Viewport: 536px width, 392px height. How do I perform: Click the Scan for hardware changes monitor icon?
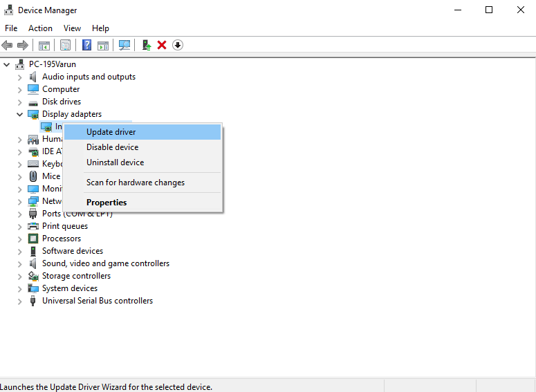[124, 45]
